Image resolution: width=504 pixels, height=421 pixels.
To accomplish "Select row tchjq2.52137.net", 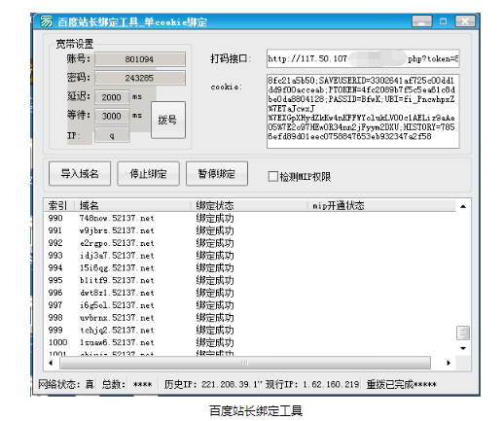I will click(x=250, y=330).
